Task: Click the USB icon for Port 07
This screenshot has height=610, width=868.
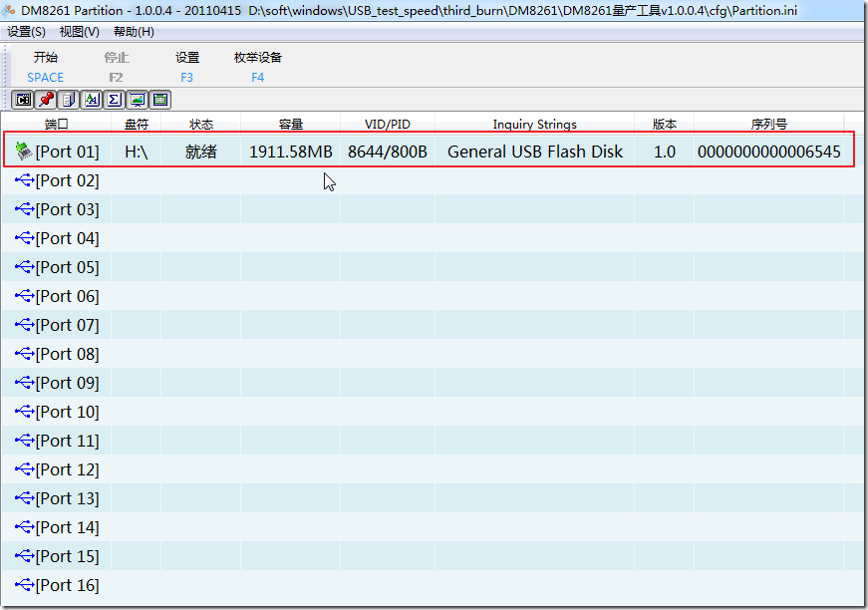Action: [24, 324]
